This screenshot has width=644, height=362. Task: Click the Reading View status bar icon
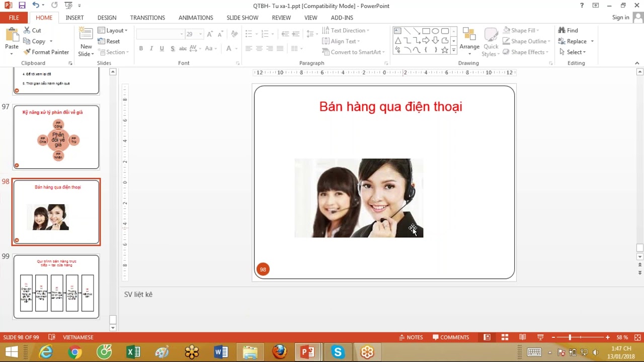coord(523,337)
